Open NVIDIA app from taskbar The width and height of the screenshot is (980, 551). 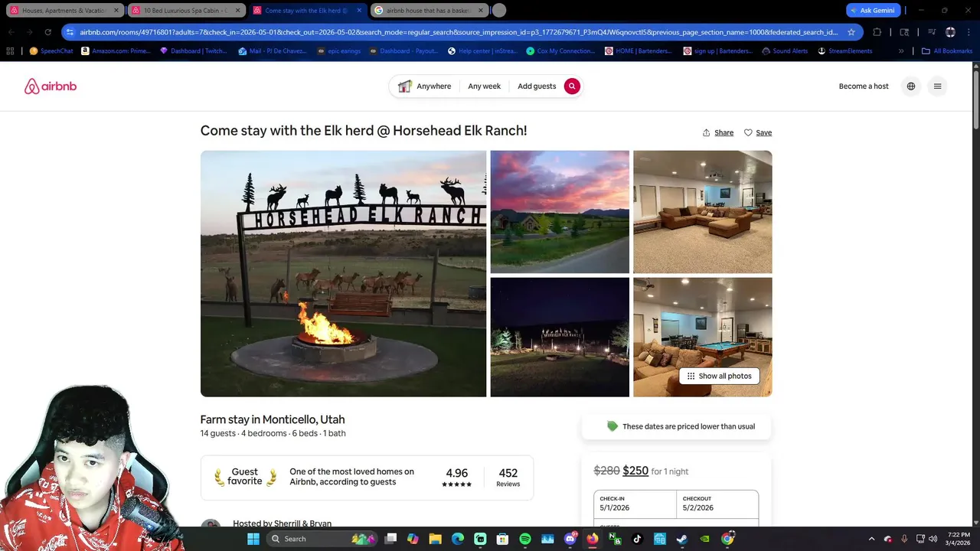(x=704, y=539)
